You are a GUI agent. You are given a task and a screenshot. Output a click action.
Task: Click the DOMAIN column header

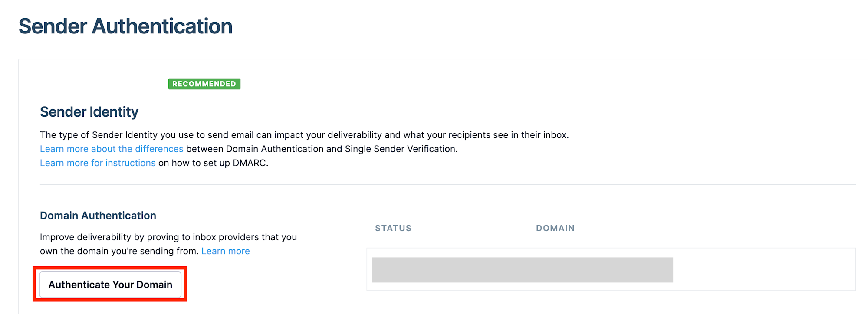coord(555,228)
